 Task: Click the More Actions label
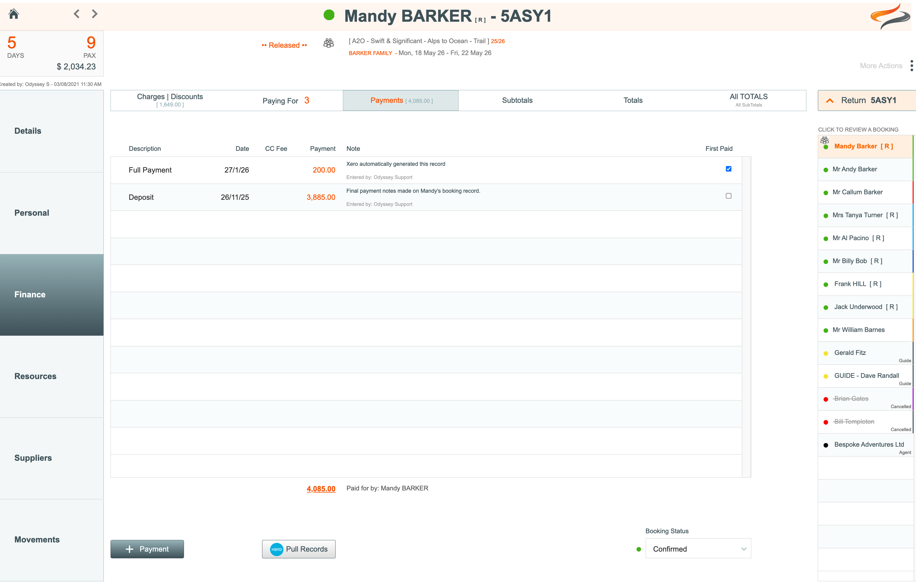pyautogui.click(x=881, y=66)
